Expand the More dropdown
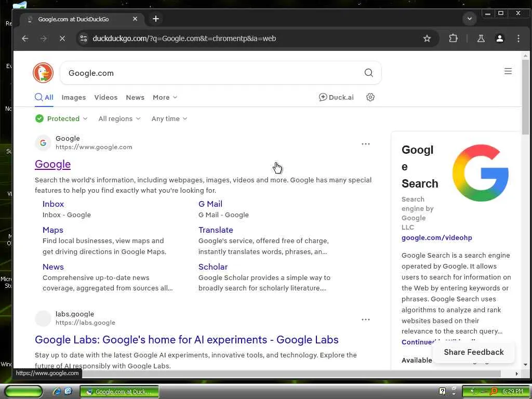532x399 pixels. click(165, 97)
